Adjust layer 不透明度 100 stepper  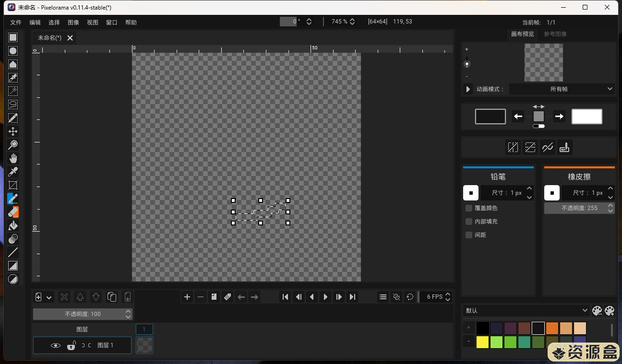(128, 314)
